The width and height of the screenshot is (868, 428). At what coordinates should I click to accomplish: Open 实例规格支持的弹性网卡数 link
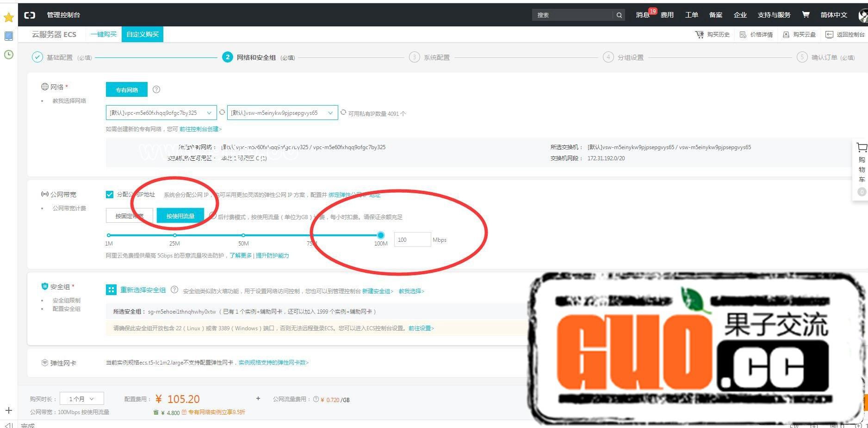[273, 362]
